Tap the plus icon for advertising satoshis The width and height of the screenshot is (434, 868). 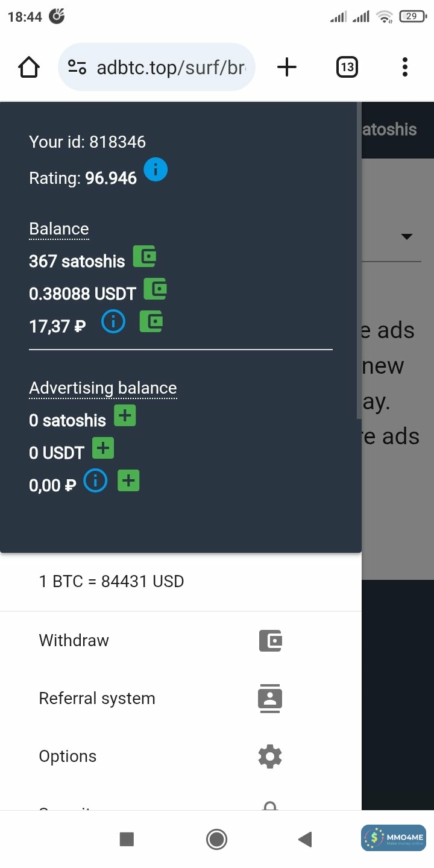click(125, 416)
